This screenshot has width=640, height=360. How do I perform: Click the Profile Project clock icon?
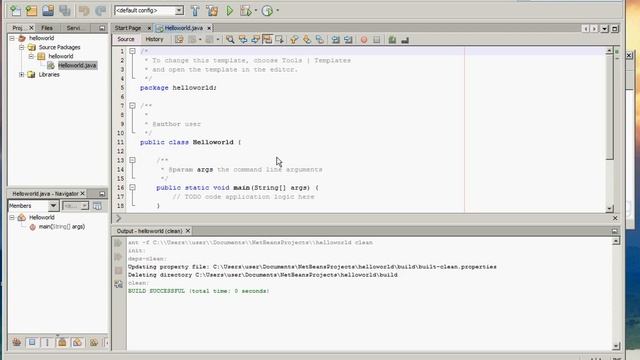267,11
